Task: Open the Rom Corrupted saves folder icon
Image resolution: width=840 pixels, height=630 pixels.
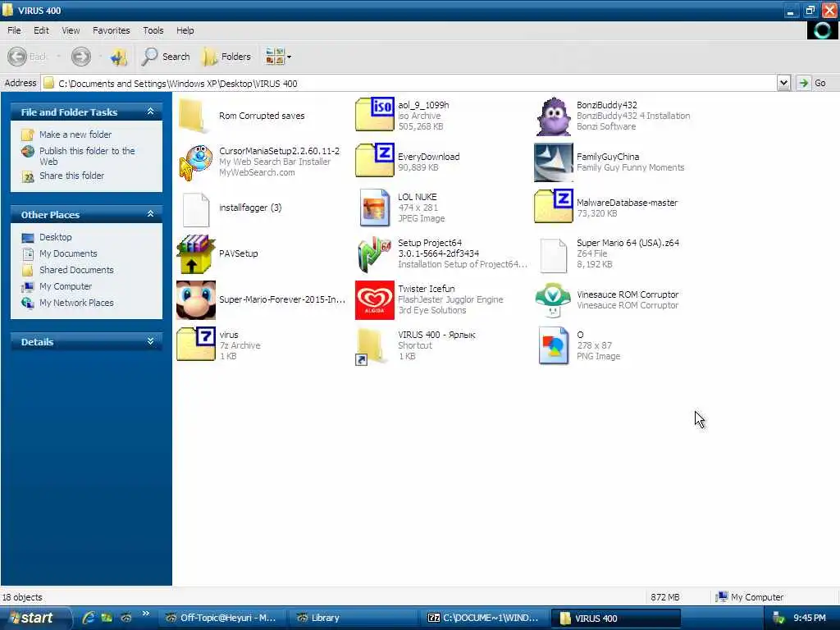Action: (x=193, y=115)
